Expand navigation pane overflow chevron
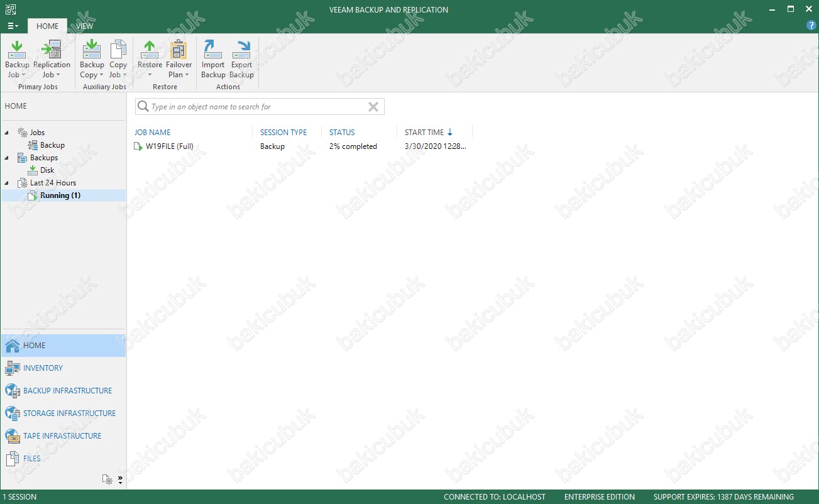Screen dimensions: 819x504 tap(120, 479)
